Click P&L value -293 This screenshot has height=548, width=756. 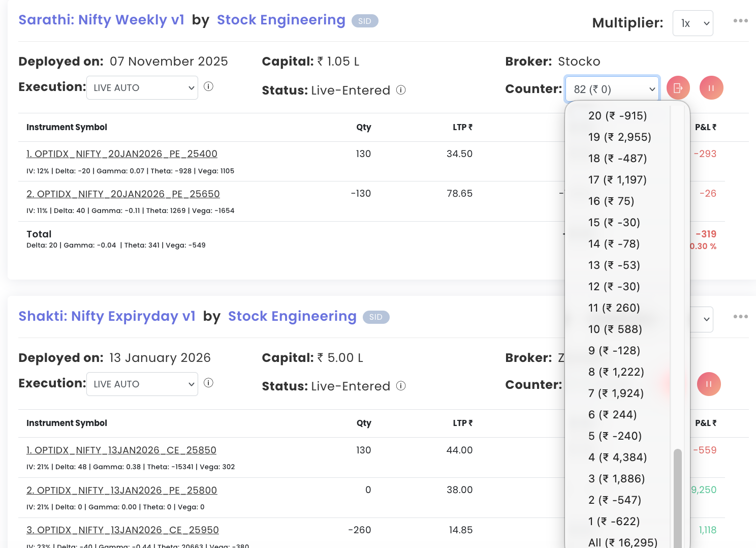click(705, 154)
